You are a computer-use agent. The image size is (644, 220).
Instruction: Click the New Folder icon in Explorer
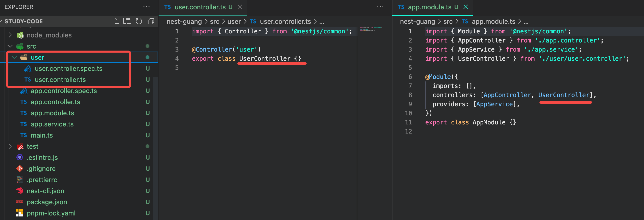tap(127, 21)
